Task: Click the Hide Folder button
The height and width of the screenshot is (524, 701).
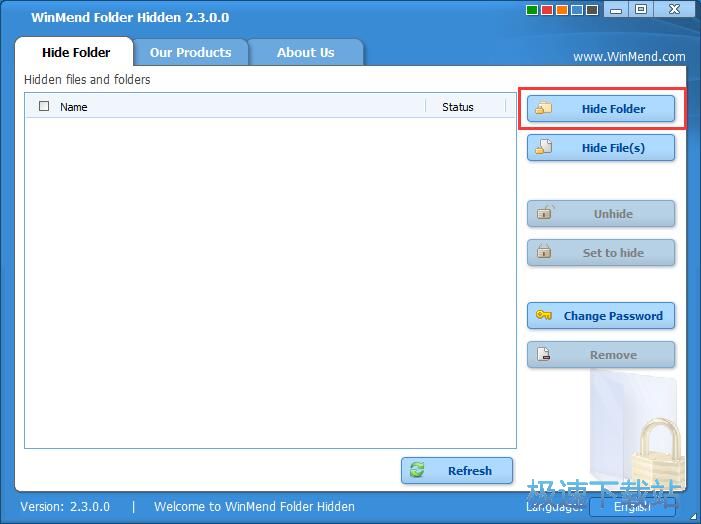Action: [x=601, y=109]
